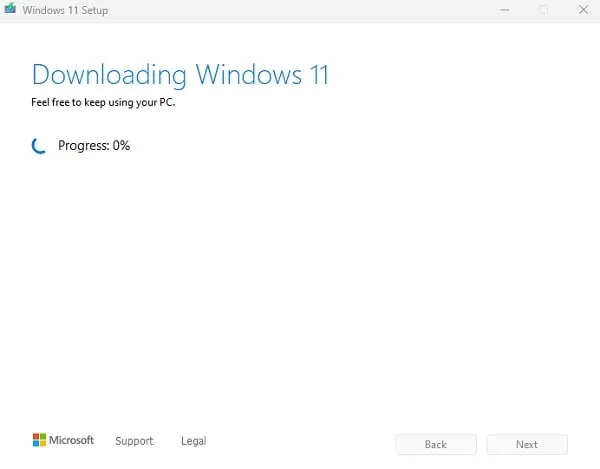Close the Windows 11 Setup window
The height and width of the screenshot is (469, 600).
click(583, 10)
